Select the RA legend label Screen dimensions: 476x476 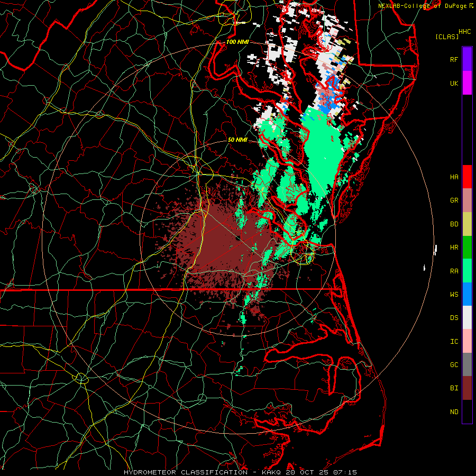pyautogui.click(x=454, y=271)
